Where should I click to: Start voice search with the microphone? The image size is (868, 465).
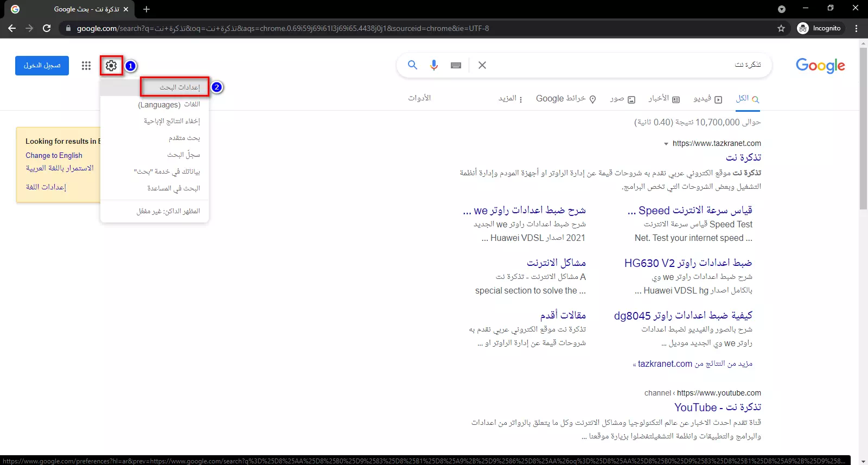(434, 65)
